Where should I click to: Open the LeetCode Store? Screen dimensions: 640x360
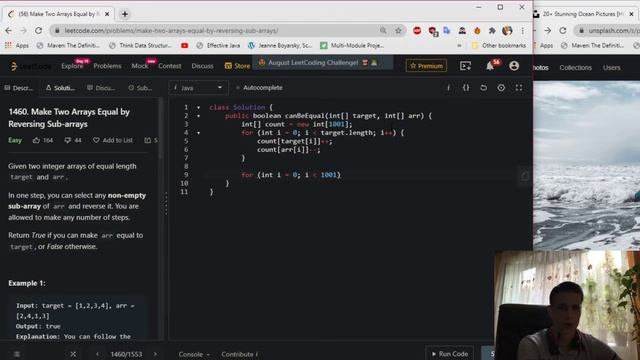pyautogui.click(x=237, y=66)
